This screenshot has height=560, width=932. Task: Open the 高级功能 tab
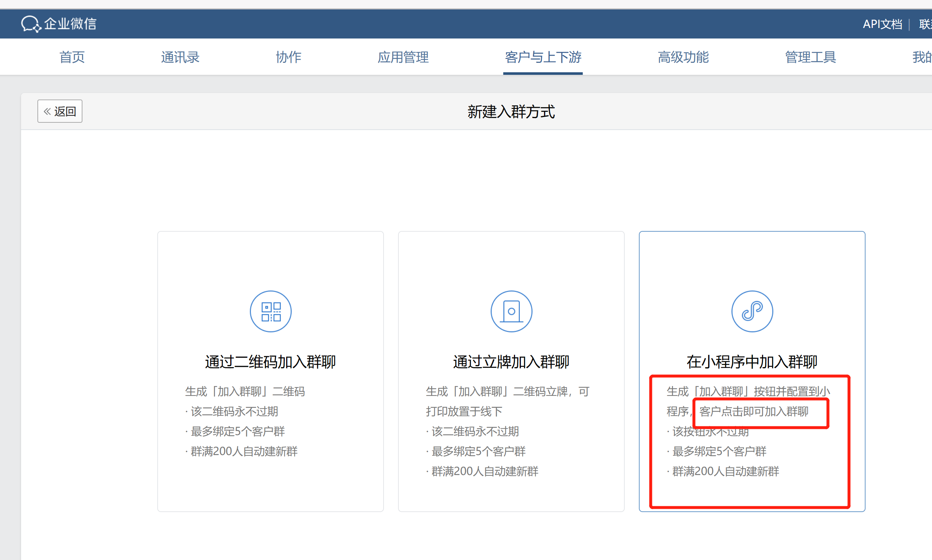click(683, 57)
